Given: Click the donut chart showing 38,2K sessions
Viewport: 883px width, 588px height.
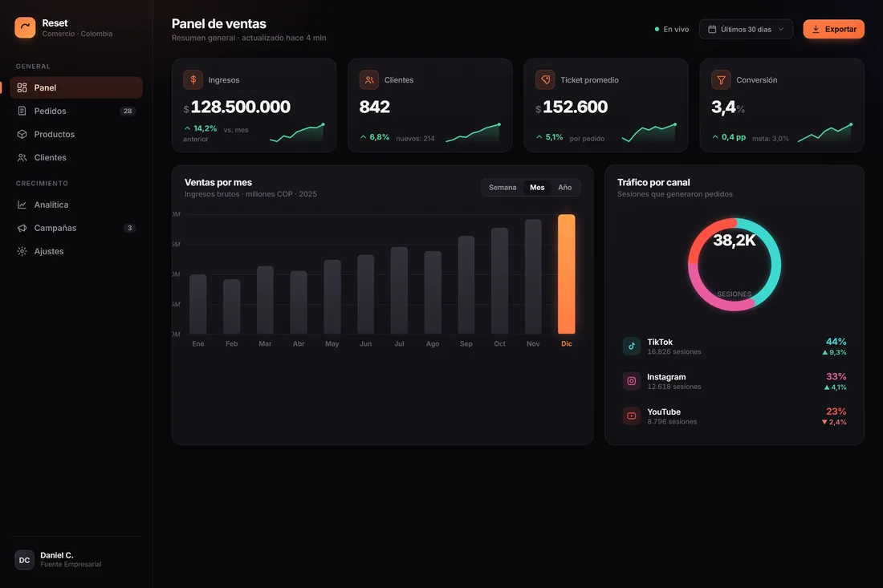Looking at the screenshot, I should point(734,265).
